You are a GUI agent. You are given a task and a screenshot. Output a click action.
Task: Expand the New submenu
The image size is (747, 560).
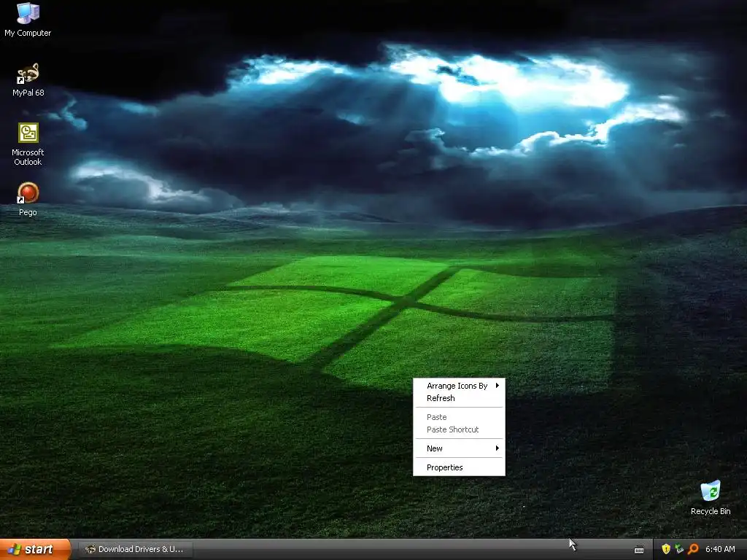459,448
